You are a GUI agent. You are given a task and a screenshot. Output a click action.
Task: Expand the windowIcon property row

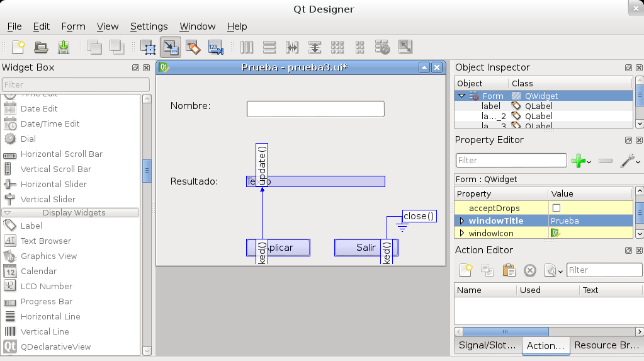tap(461, 234)
